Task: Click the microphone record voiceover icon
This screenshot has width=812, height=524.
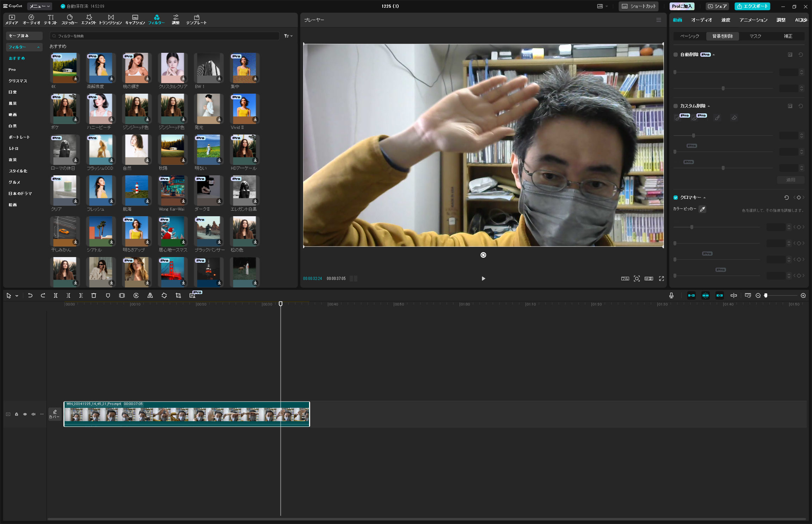Action: pos(671,295)
